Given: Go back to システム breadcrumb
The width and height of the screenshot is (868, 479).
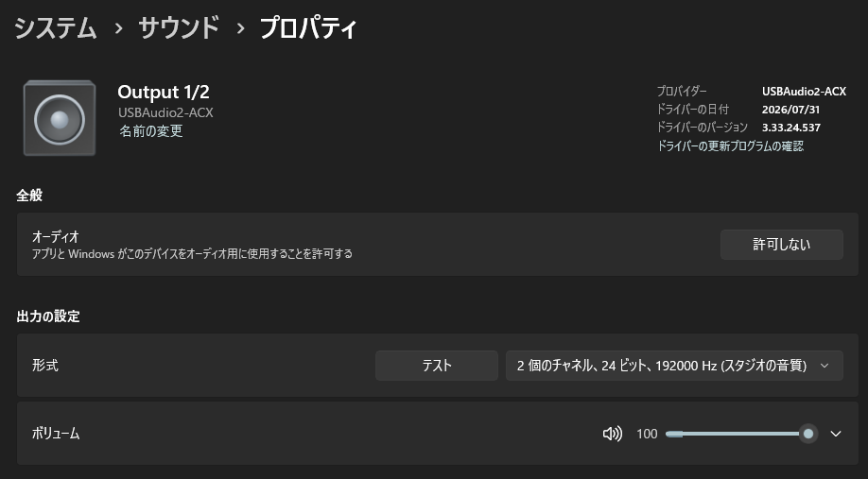Looking at the screenshot, I should coord(56,27).
